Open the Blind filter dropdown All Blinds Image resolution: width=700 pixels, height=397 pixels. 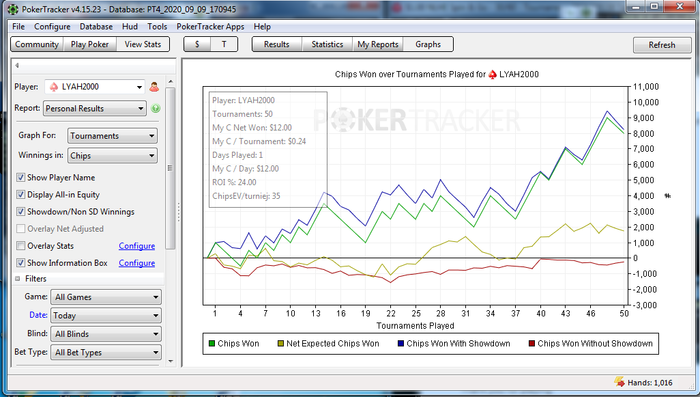tap(106, 334)
